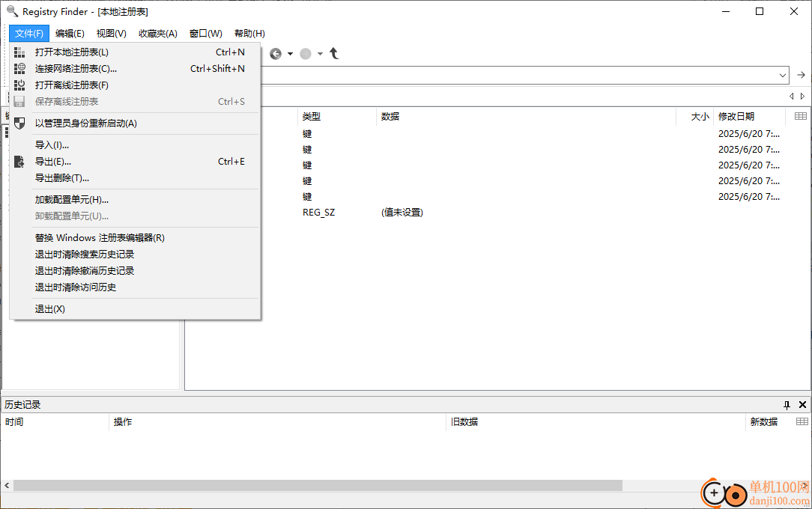Open the 帮助(H) menu
This screenshot has width=812, height=509.
pos(249,34)
